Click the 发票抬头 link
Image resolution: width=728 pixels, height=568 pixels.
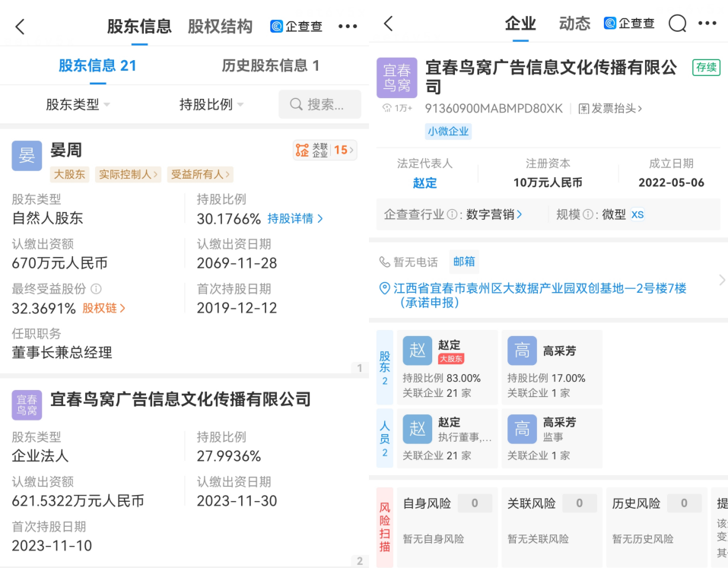610,109
